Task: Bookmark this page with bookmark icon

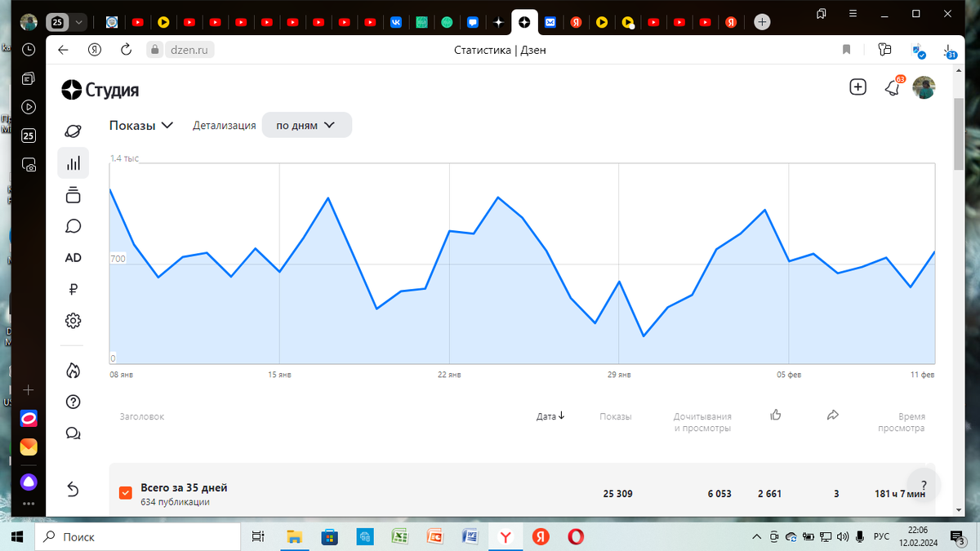Action: point(847,50)
